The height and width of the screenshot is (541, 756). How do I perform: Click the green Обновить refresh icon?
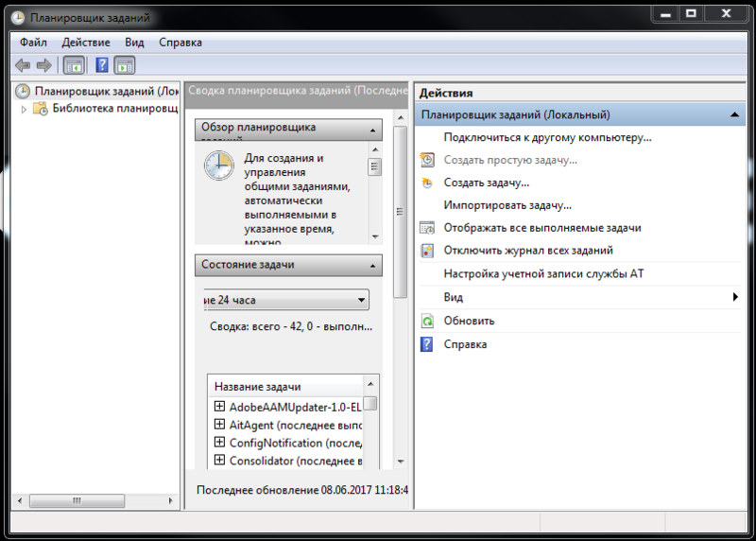[x=427, y=321]
